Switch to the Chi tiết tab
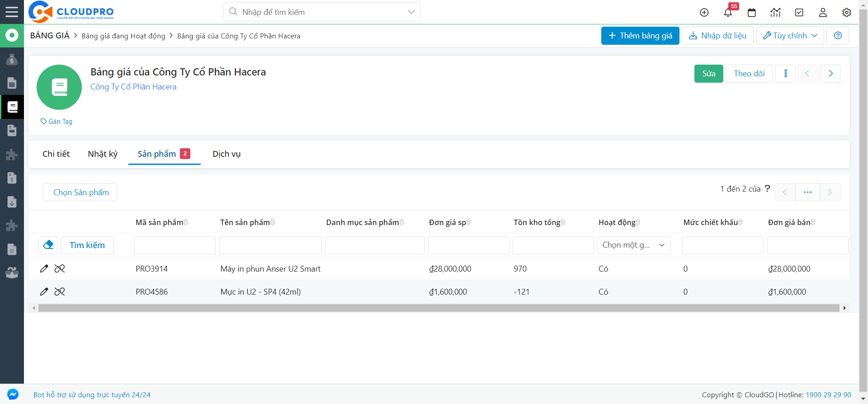The image size is (868, 404). (x=56, y=154)
